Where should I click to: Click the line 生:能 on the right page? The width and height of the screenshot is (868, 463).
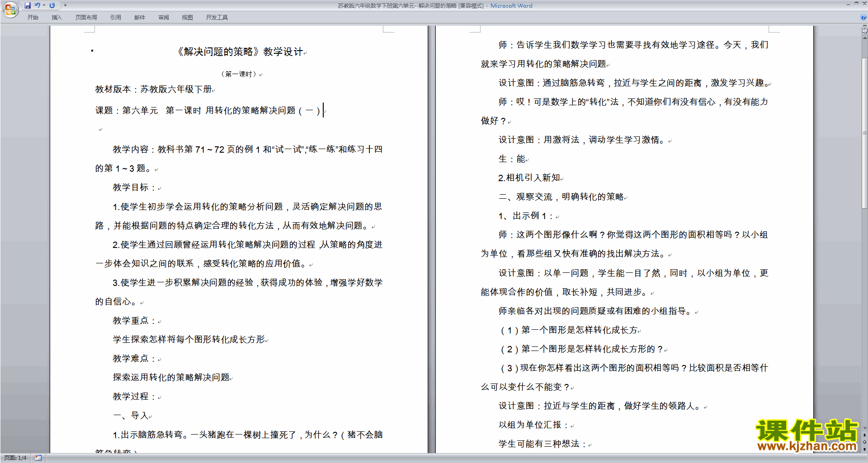click(513, 159)
